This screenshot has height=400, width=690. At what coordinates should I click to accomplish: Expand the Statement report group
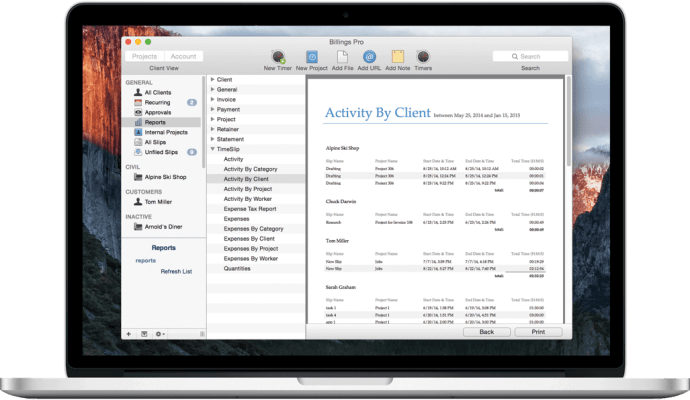click(x=212, y=139)
